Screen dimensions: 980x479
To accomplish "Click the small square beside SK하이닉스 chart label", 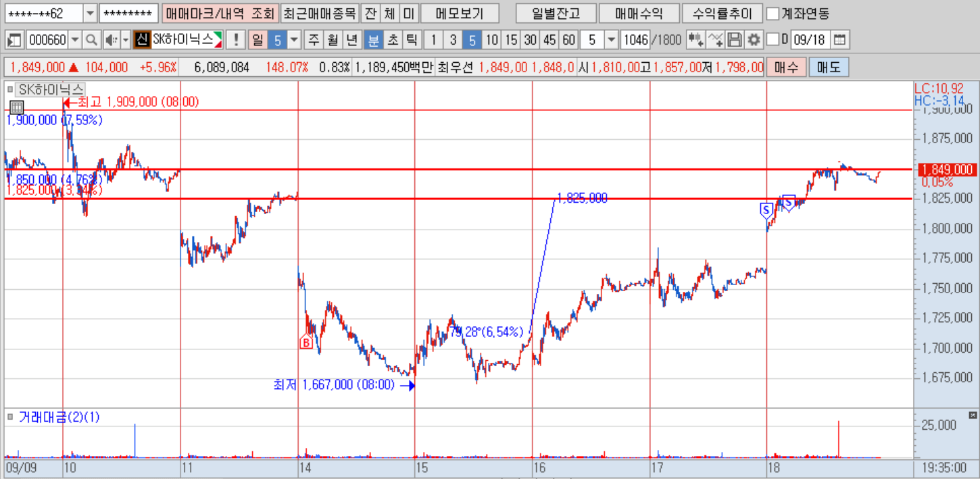I will pyautogui.click(x=9, y=89).
